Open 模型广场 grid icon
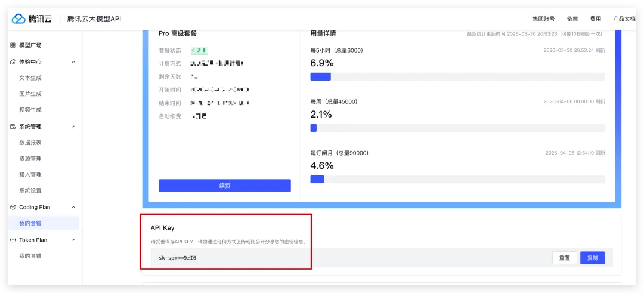 pos(13,45)
